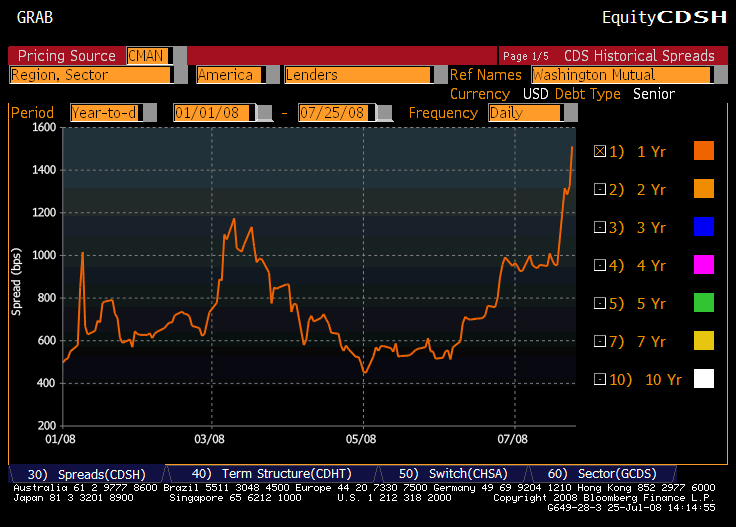Click the 7 Yr yellow color swatch

pyautogui.click(x=704, y=341)
